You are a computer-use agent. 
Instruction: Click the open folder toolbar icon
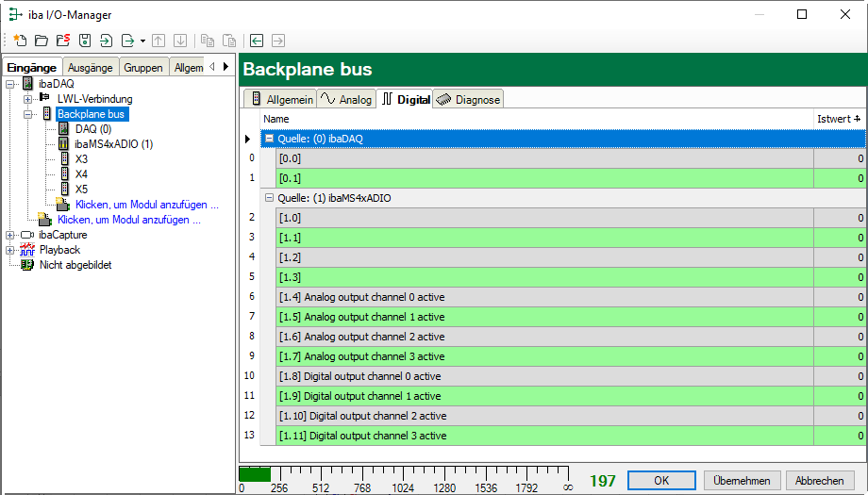point(42,41)
